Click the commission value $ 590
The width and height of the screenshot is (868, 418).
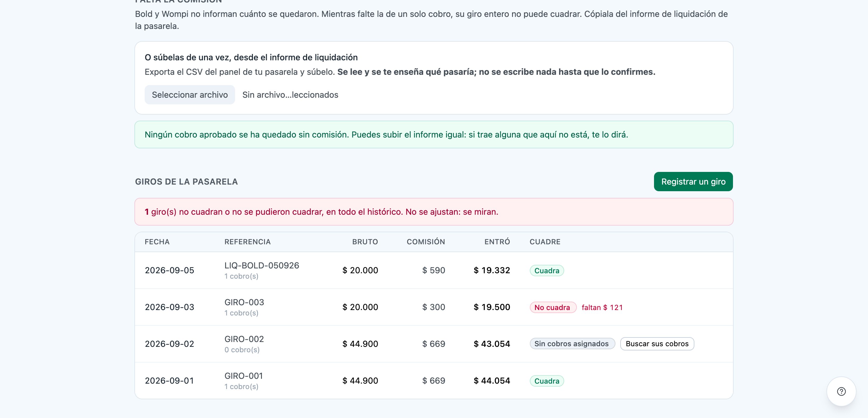pos(434,270)
